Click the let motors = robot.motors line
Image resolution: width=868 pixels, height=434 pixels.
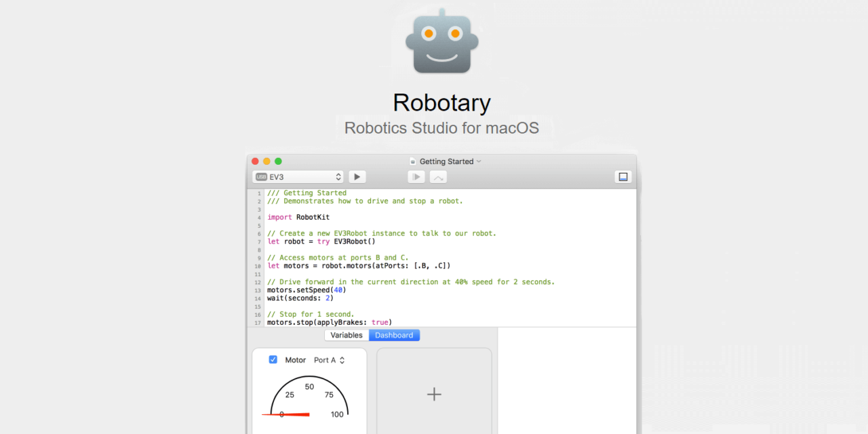pyautogui.click(x=359, y=266)
